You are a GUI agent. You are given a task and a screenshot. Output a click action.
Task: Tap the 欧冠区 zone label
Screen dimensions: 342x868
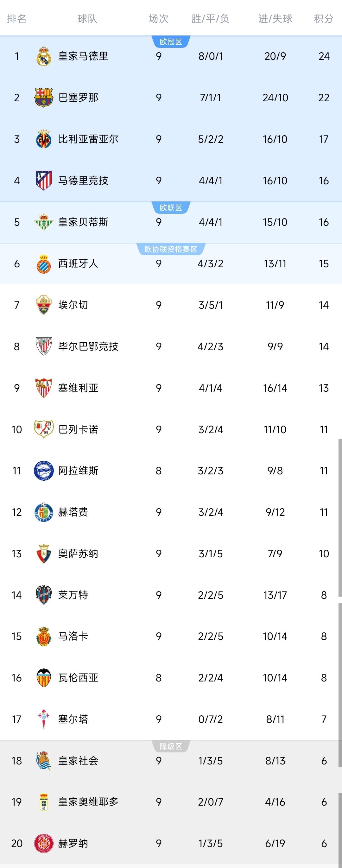[x=171, y=42]
